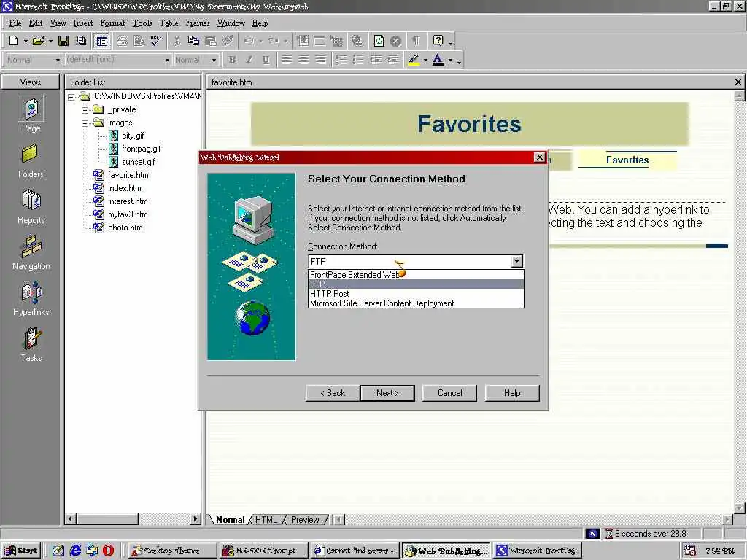Image resolution: width=747 pixels, height=560 pixels.
Task: Switch to Navigation view
Action: pos(31,253)
